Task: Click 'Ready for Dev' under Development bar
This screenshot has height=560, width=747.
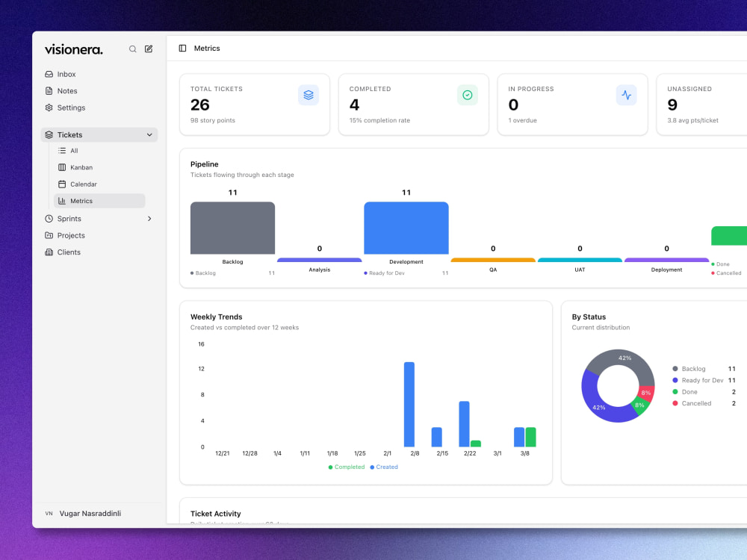Action: [x=387, y=273]
